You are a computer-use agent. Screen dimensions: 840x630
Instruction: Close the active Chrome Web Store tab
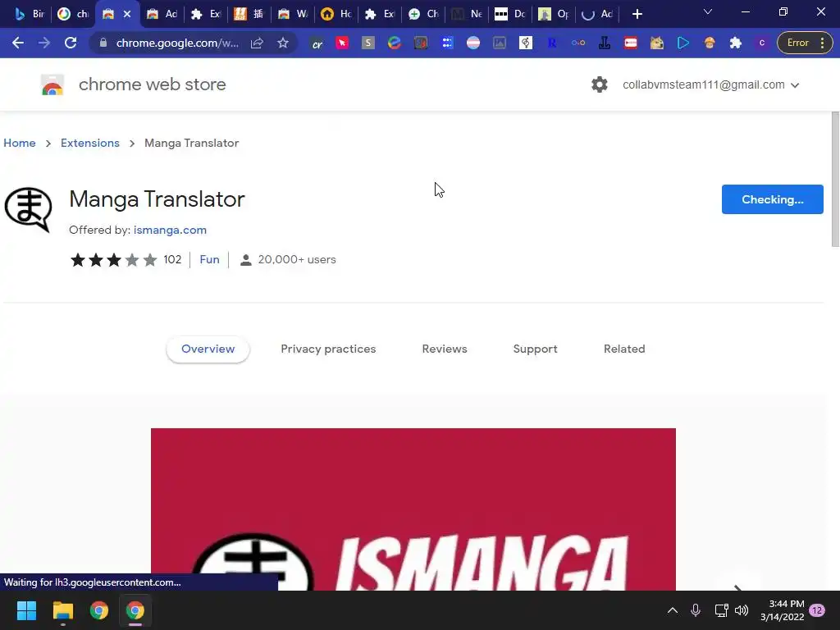coord(127,14)
